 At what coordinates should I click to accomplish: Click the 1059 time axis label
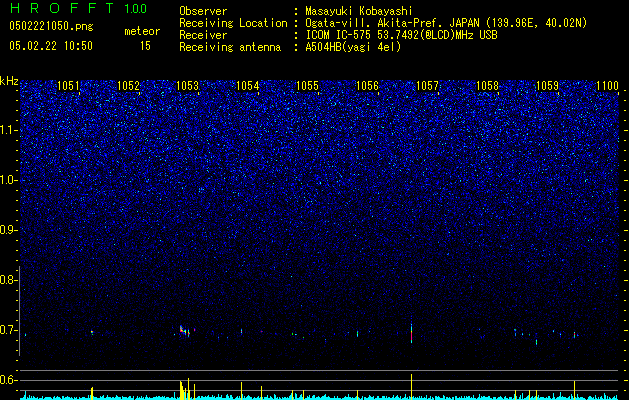(x=547, y=85)
